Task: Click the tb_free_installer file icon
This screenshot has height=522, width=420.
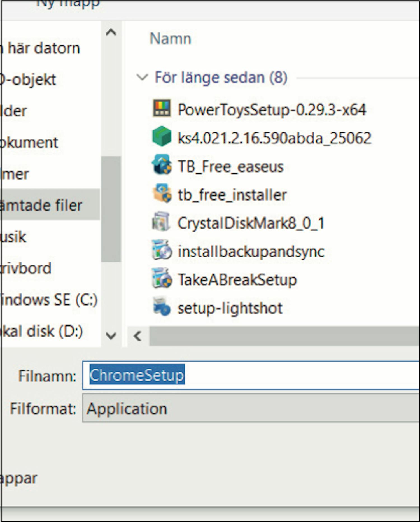Action: [x=162, y=193]
